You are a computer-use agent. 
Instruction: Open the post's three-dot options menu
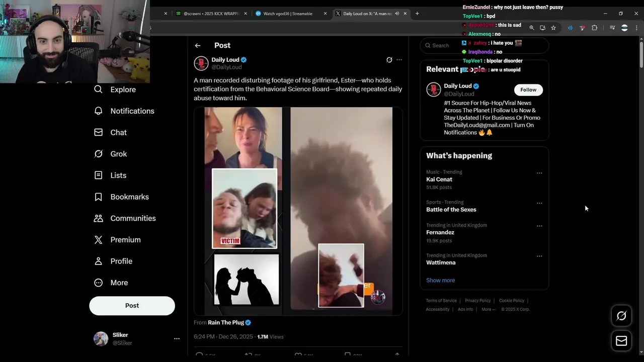point(399,60)
